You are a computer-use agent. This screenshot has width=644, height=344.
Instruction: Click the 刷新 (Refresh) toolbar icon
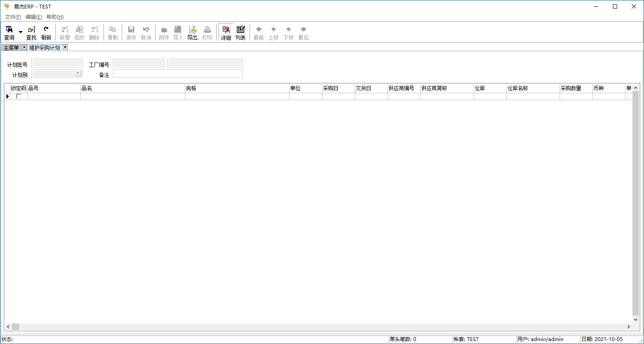[x=46, y=32]
